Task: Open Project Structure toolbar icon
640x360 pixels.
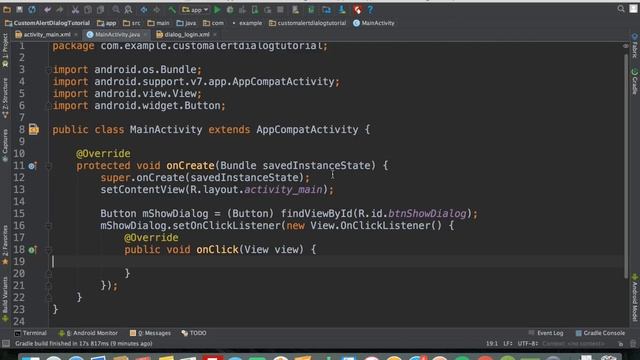Action: point(327,9)
